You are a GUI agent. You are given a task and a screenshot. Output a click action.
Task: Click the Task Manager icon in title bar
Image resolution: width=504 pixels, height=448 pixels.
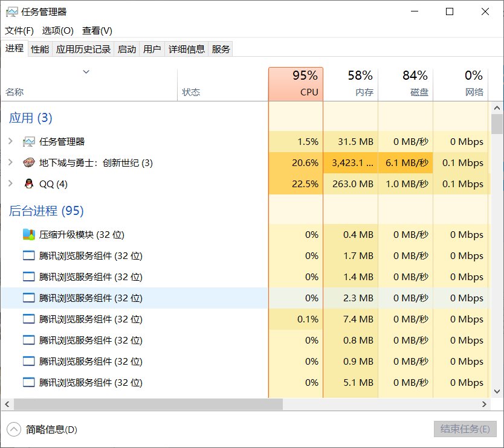point(11,11)
